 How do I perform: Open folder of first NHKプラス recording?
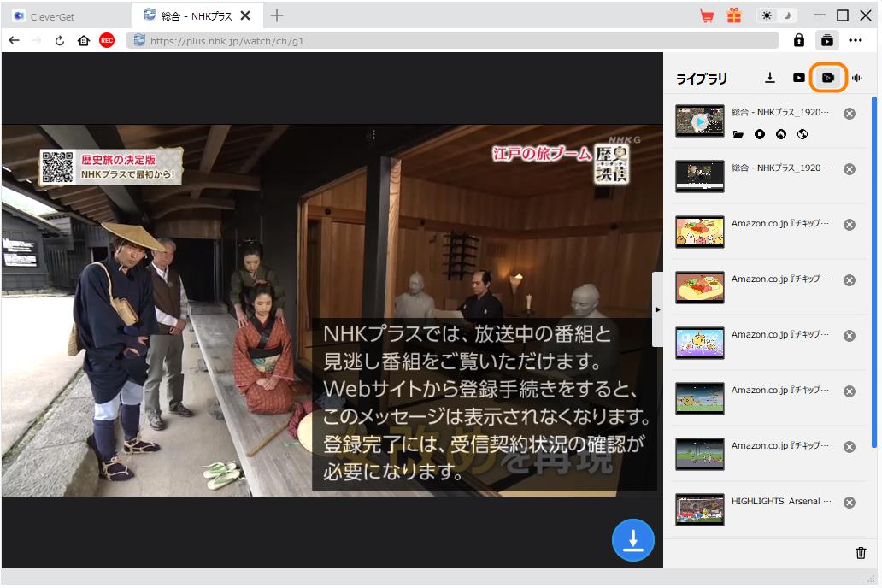(x=738, y=134)
